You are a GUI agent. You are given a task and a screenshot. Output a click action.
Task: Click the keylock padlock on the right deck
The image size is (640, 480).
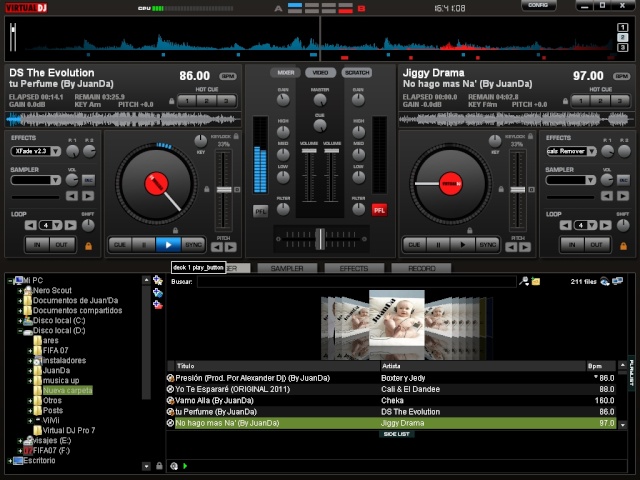coord(530,136)
